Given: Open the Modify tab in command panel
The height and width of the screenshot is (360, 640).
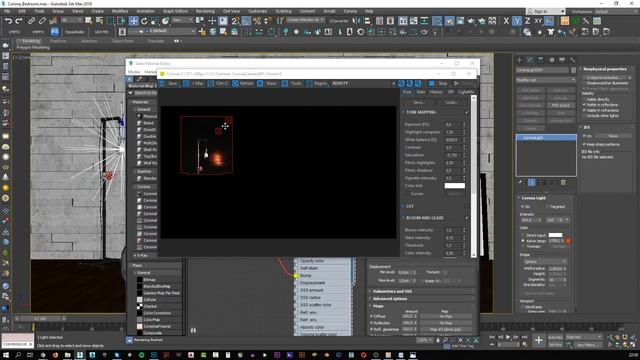Looking at the screenshot, I should coord(530,60).
